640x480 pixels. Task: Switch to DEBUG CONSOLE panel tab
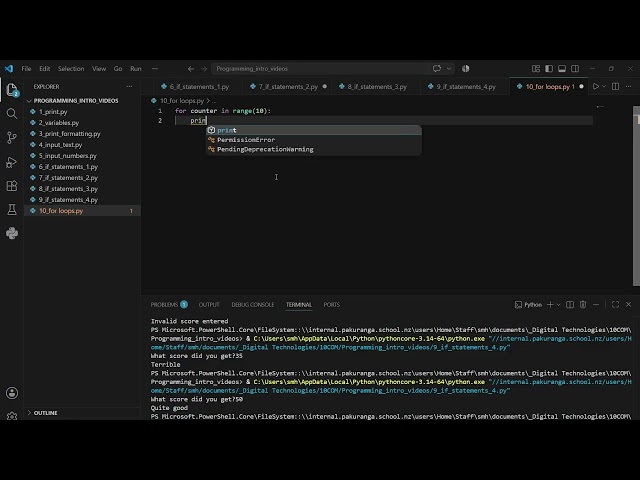(x=253, y=304)
